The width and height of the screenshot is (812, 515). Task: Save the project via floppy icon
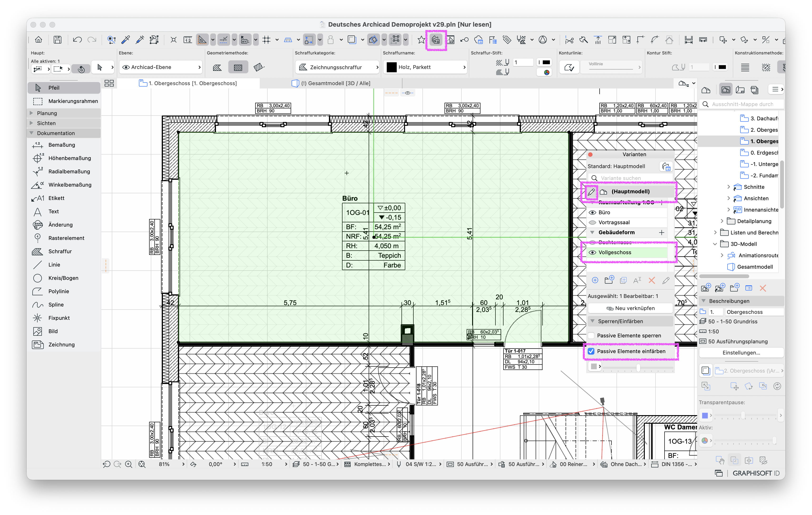pyautogui.click(x=58, y=40)
